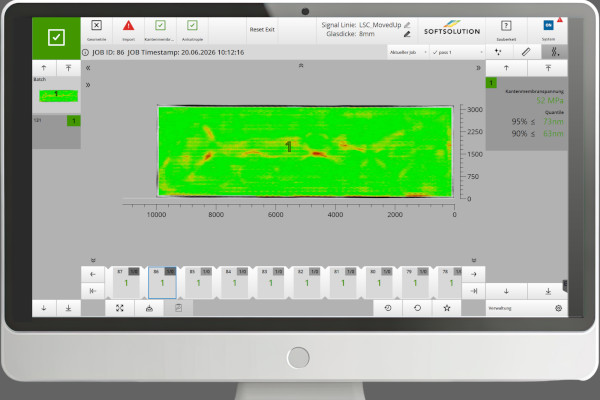600x400 pixels.
Task: Select green result tag 1 in right panel
Action: [x=491, y=83]
